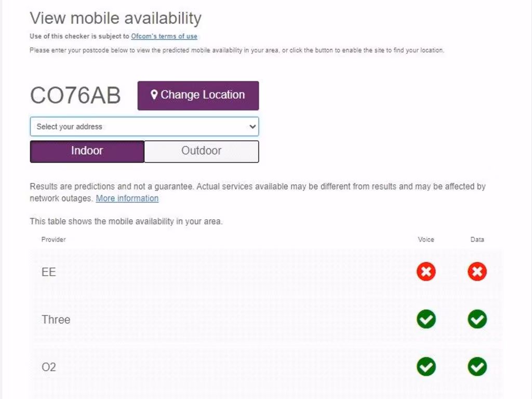Click EE voice unavailable red cross icon
Viewport: 532px width, 399px height.
(x=426, y=271)
